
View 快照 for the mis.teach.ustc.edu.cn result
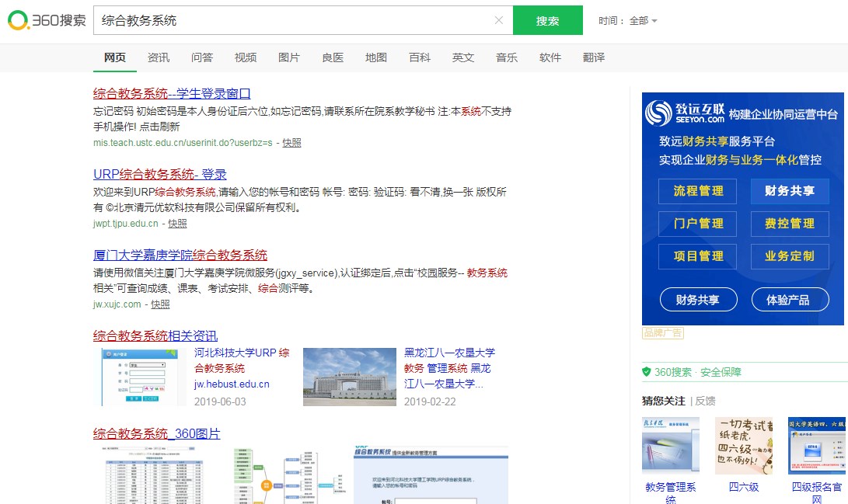(291, 143)
